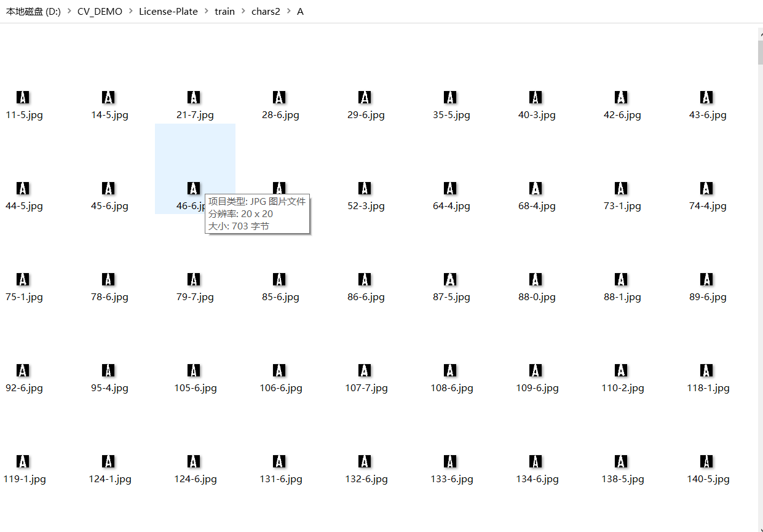
Task: Click the 110-2.jpg file name
Action: click(623, 388)
